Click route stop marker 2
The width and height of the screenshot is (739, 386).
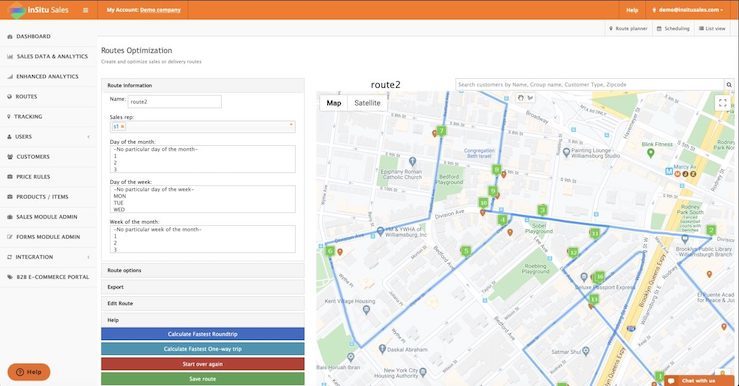coord(711,230)
